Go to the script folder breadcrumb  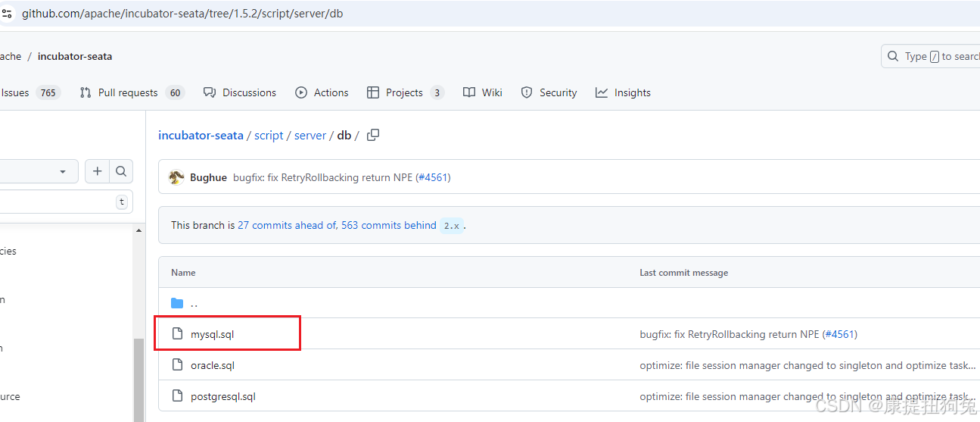269,136
